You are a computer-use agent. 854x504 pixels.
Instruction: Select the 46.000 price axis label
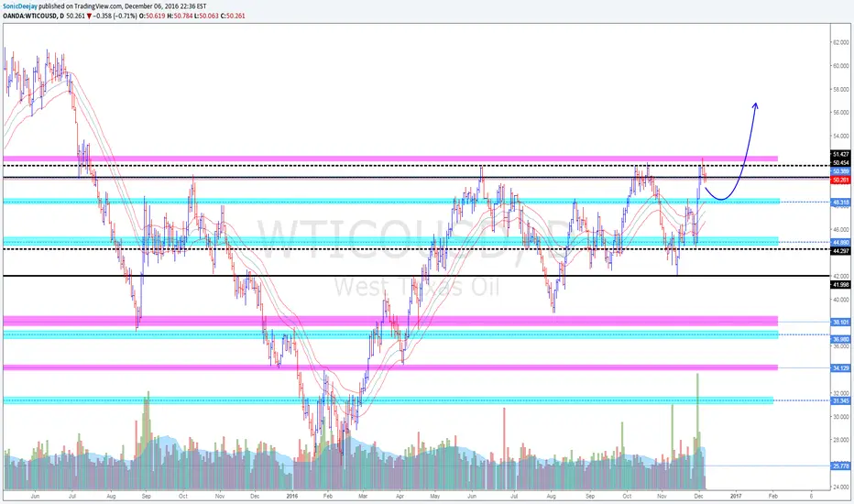click(841, 230)
